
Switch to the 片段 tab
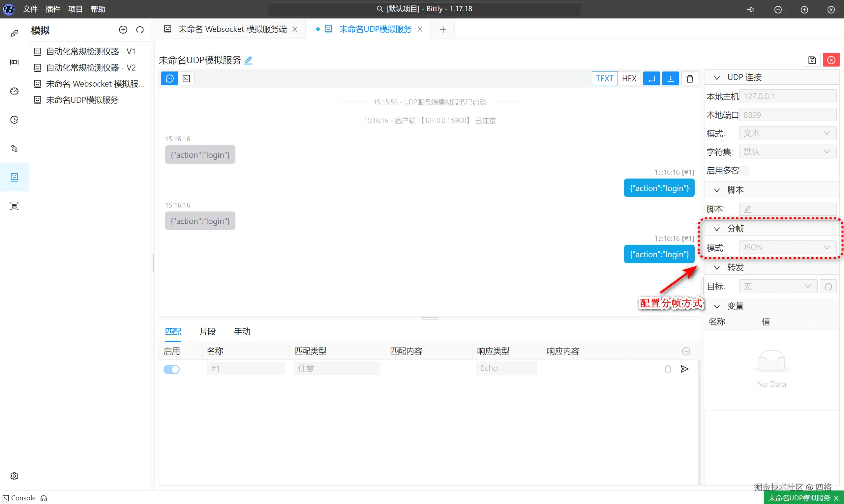(207, 331)
